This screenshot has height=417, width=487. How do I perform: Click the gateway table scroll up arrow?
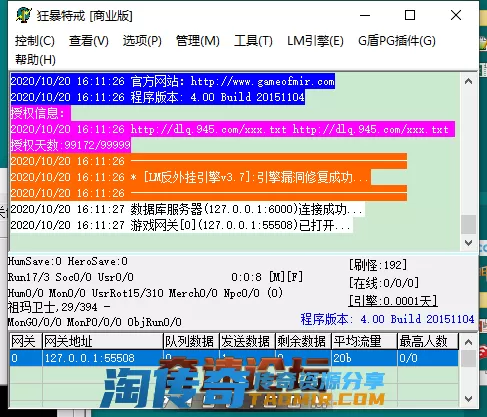468,342
